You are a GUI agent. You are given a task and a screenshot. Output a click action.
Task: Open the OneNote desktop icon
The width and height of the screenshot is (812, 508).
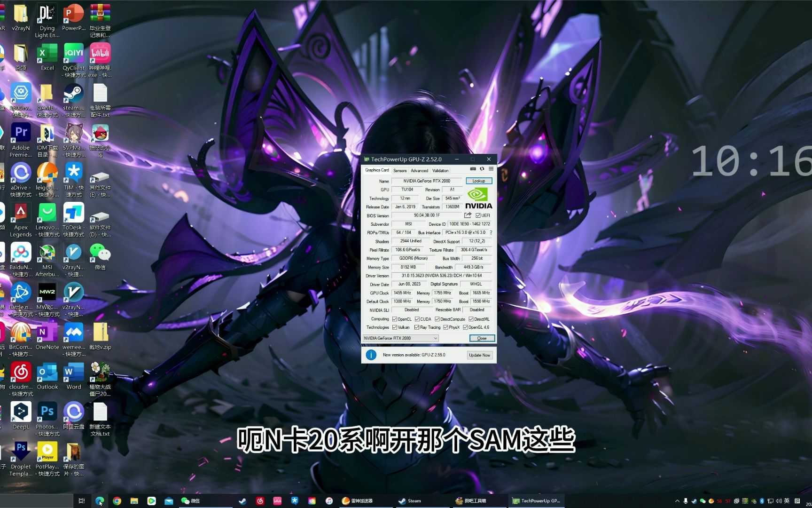[47, 336]
